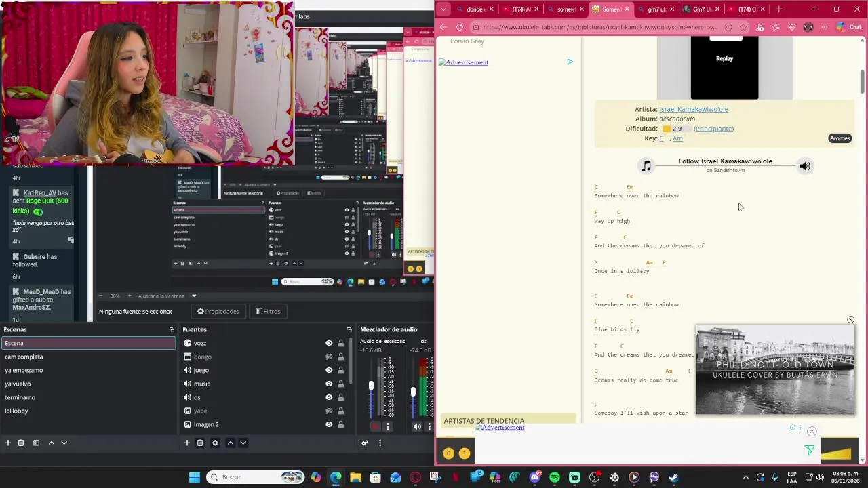Show hidden system tray icons chevron
The width and height of the screenshot is (868, 488).
746,477
